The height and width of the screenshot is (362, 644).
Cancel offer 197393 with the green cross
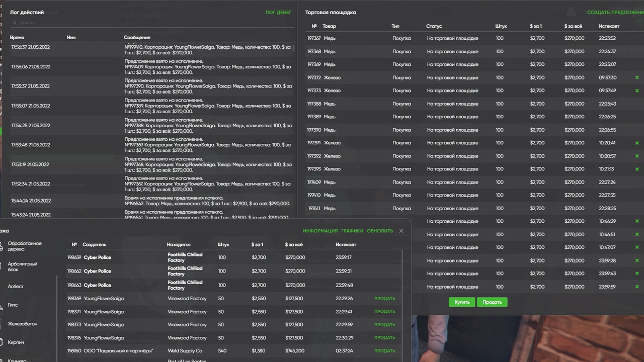(637, 169)
